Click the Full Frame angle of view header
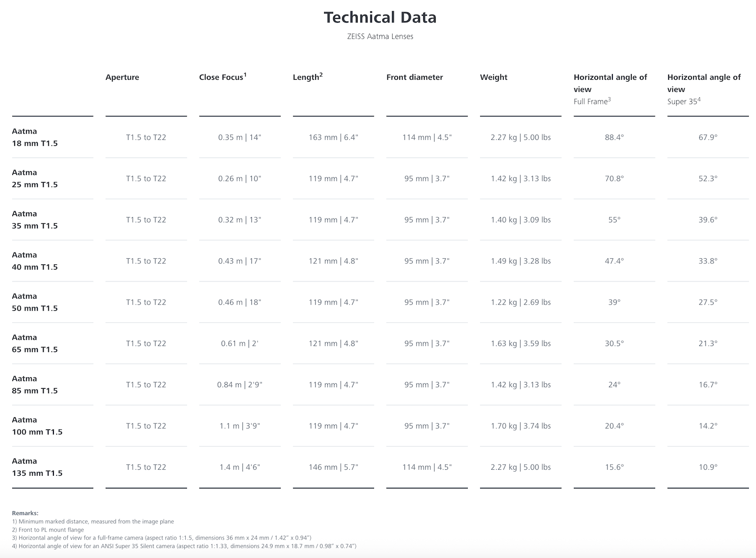Viewport: 756px width, 558px height. [x=610, y=89]
